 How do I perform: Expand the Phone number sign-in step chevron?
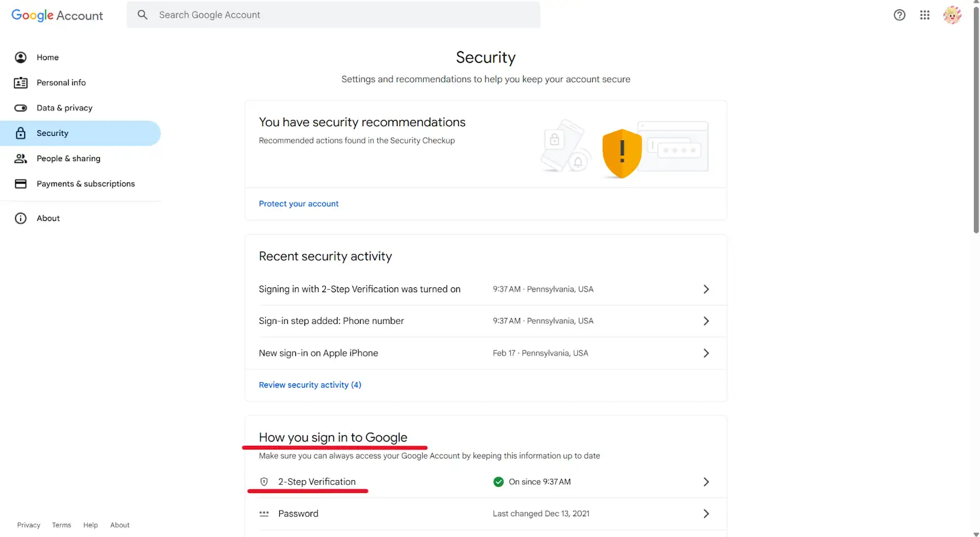coord(706,321)
